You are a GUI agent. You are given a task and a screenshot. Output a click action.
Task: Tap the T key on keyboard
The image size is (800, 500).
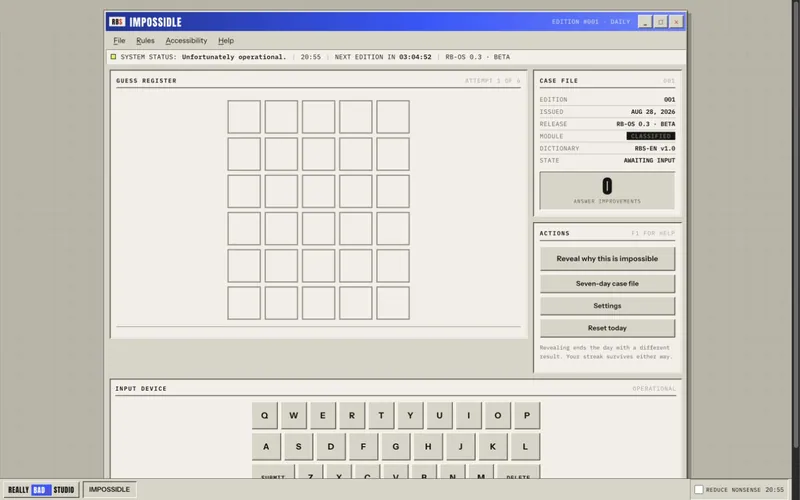381,415
